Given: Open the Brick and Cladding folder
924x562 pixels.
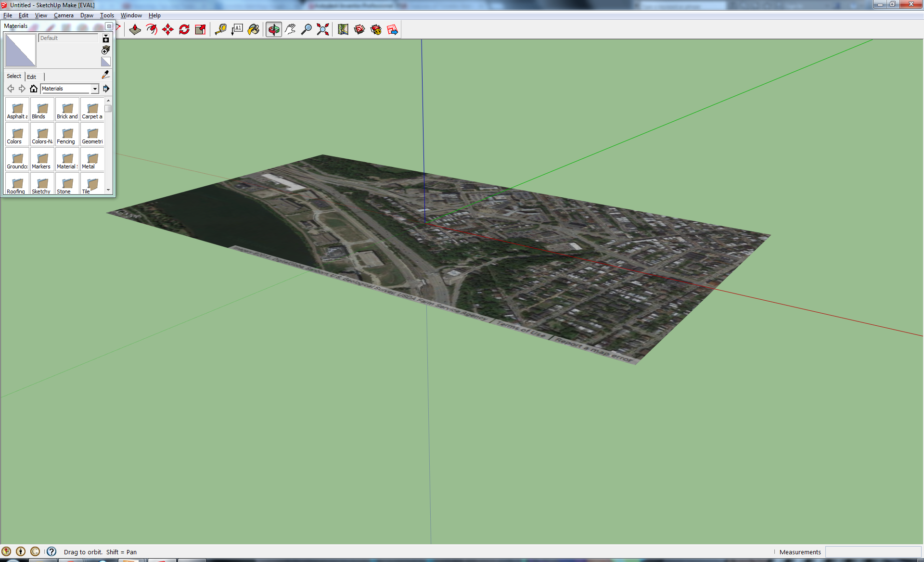Looking at the screenshot, I should point(67,109).
